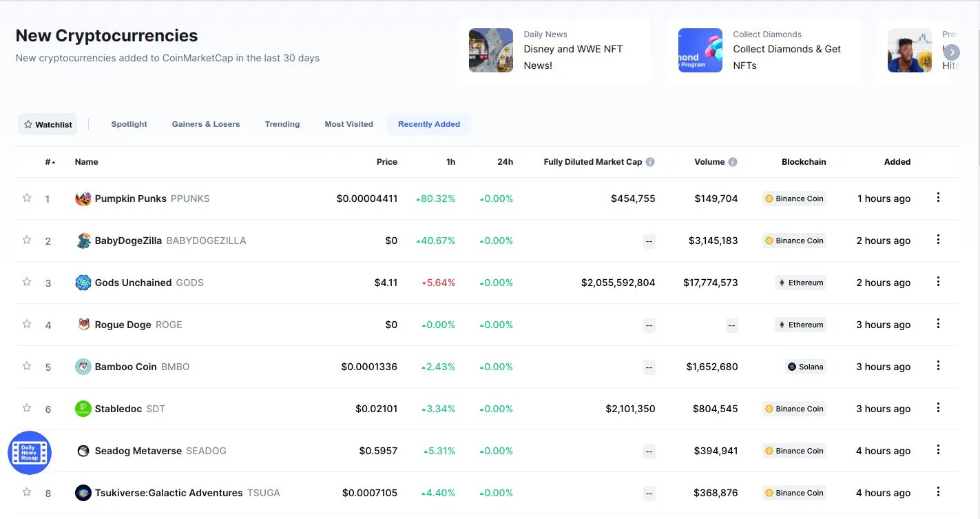Click the Tsukiverse coin logo
980x519 pixels.
coord(83,493)
